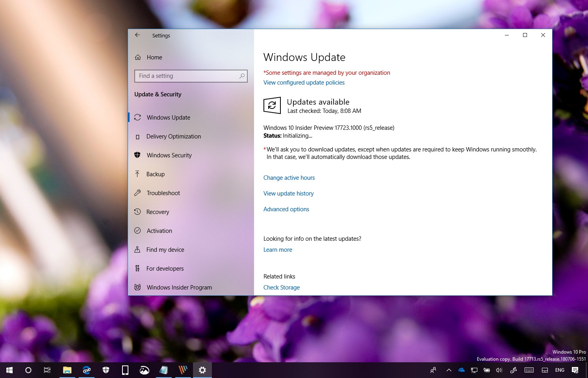Click the Find a setting search box
The image size is (588, 378).
pos(191,76)
